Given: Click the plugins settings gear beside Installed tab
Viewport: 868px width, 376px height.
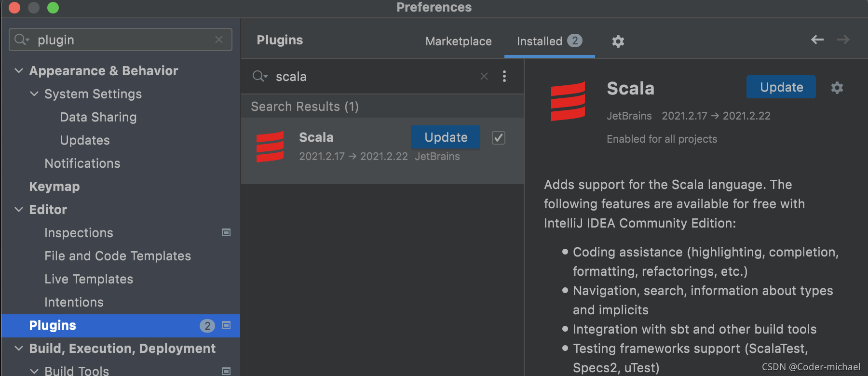Looking at the screenshot, I should (x=618, y=41).
